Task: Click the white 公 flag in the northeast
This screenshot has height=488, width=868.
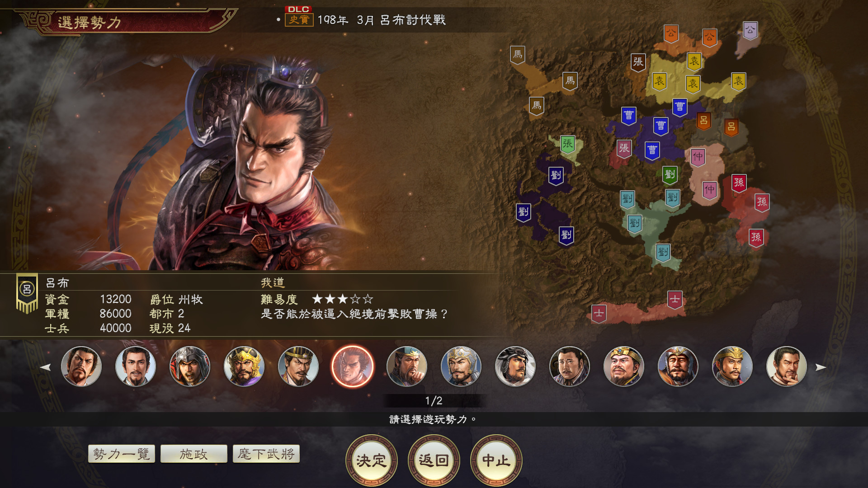Action: (750, 31)
